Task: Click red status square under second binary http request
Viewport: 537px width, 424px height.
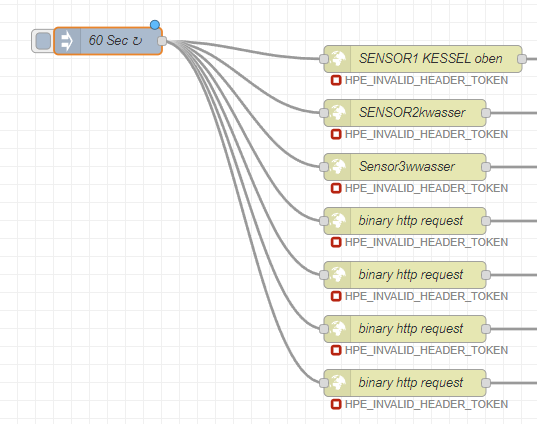Action: point(336,296)
